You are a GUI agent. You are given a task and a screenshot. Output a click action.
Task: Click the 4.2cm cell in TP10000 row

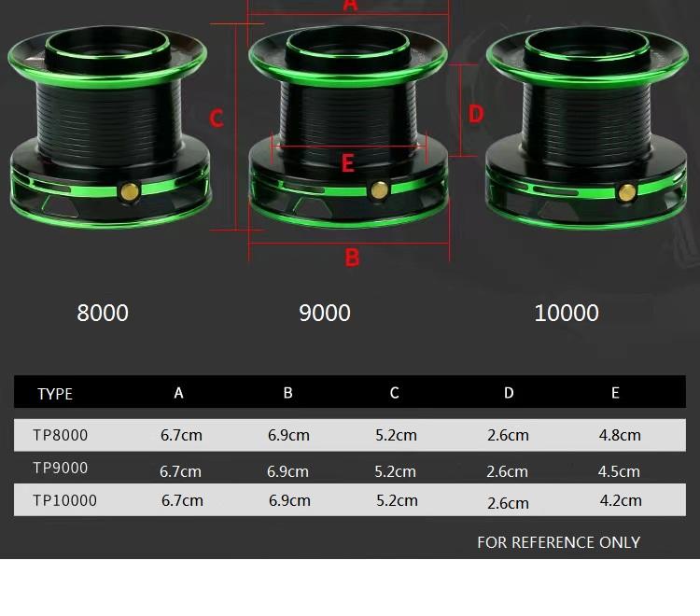click(621, 500)
